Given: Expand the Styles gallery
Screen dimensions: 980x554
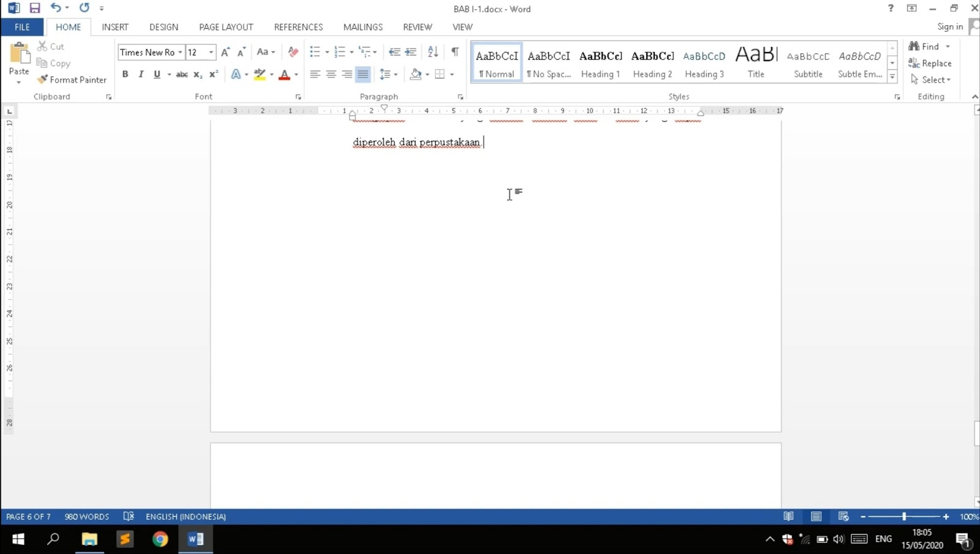Looking at the screenshot, I should coord(892,77).
